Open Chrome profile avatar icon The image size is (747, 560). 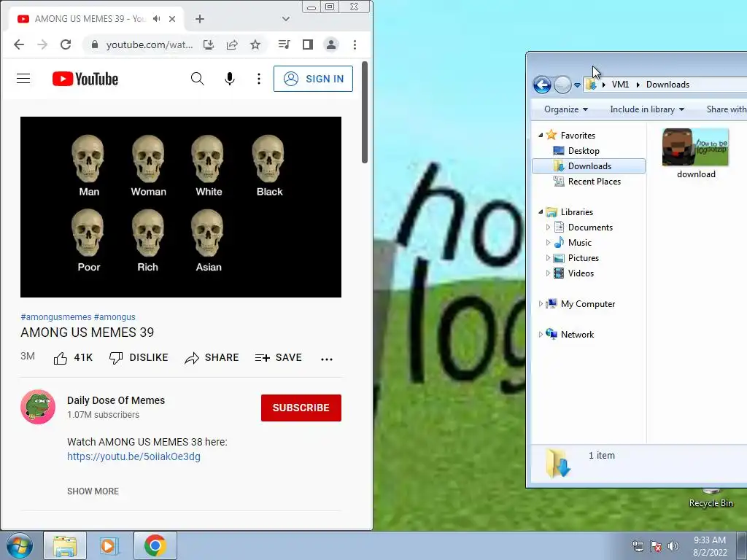(331, 44)
